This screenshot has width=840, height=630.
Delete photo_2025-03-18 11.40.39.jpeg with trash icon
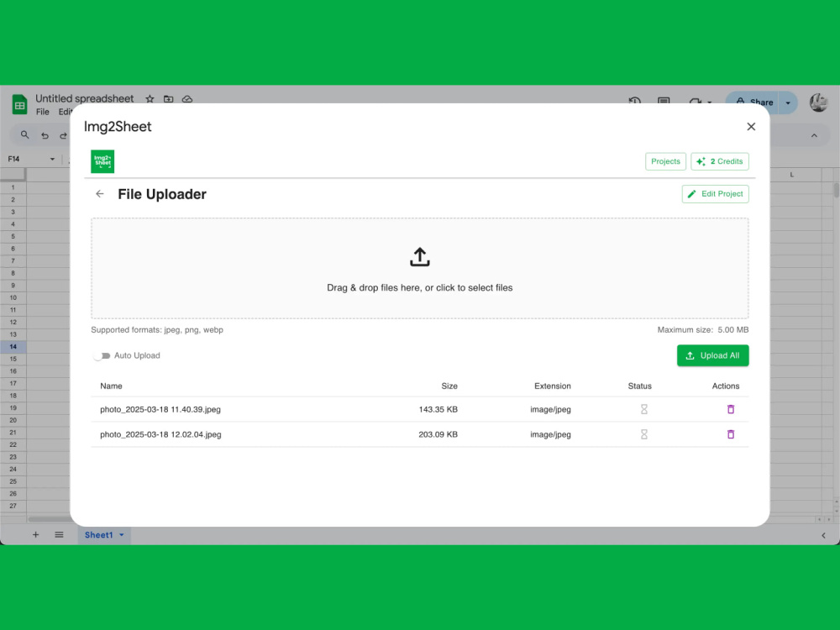[731, 409]
